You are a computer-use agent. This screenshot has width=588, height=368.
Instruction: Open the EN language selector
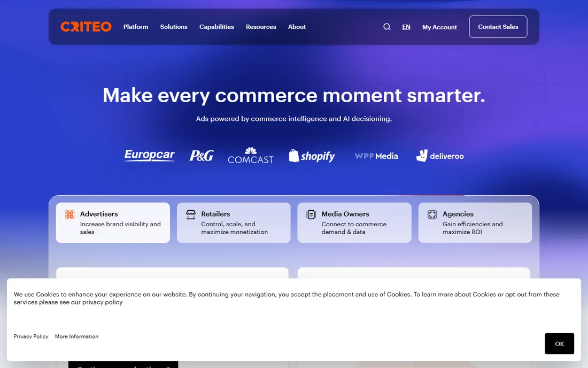tap(406, 27)
